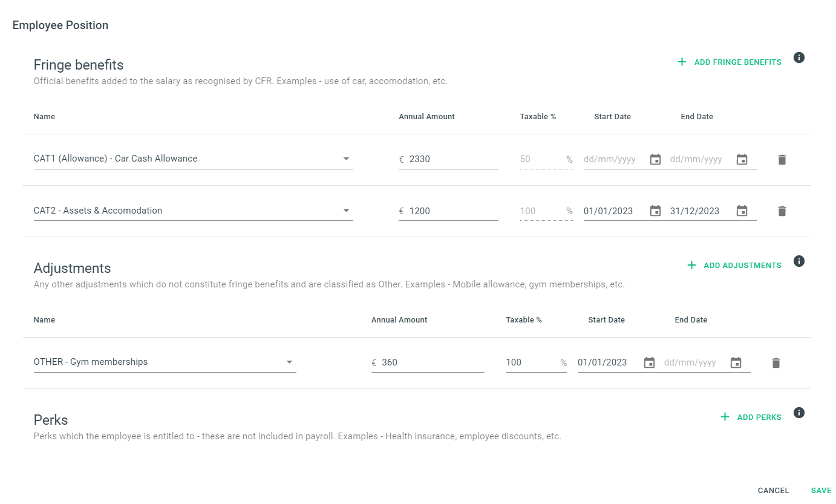Click empty end date field for Car Cash Allowance

[x=697, y=160]
